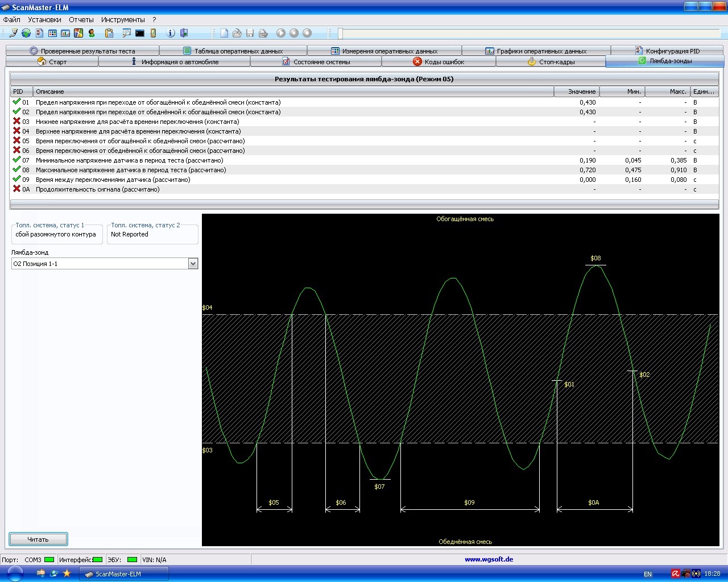The image size is (728, 582).
Task: Click the green globe toolbar icon
Action: [x=26, y=34]
